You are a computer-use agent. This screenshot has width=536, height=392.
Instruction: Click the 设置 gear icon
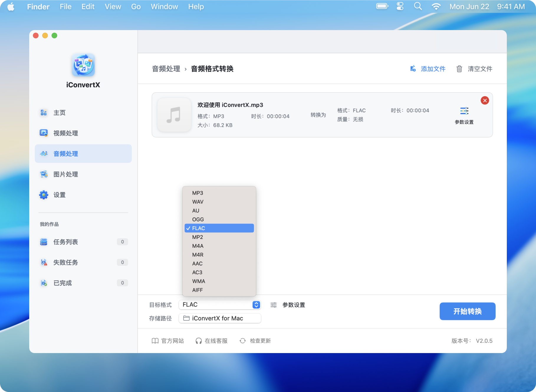44,195
